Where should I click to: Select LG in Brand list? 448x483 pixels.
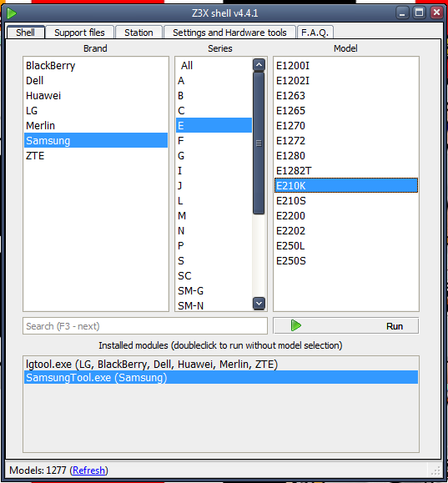pos(96,111)
